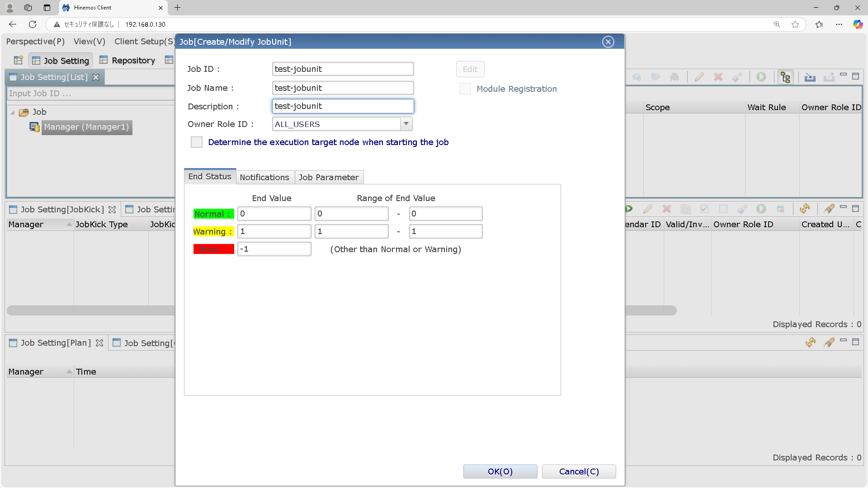Viewport: 868px width, 488px height.
Task: Click the open perspective icon
Action: [18, 60]
